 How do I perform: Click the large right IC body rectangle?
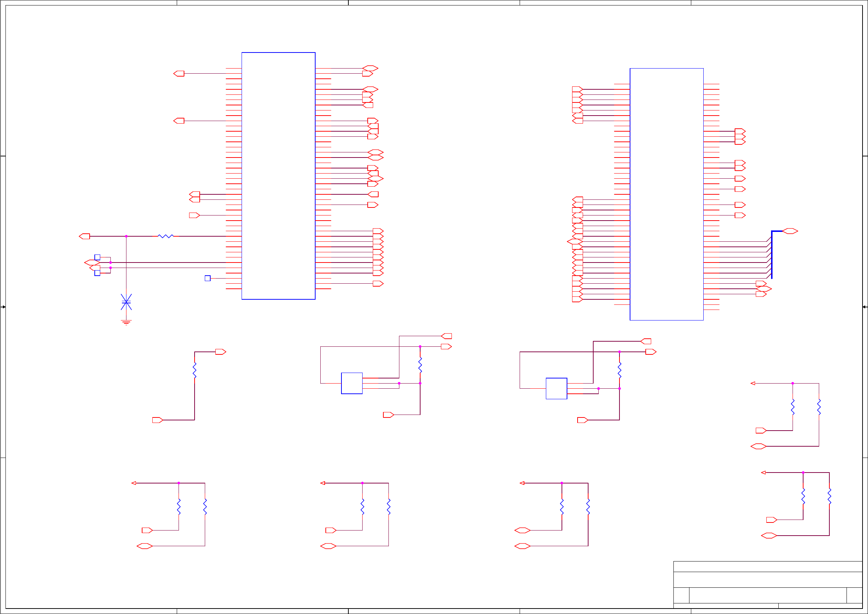click(x=666, y=194)
